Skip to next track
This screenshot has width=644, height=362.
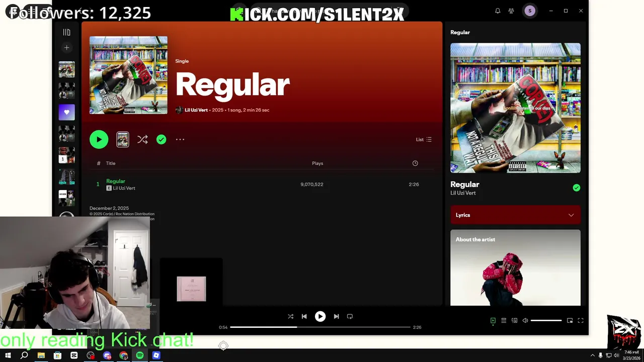pyautogui.click(x=336, y=316)
